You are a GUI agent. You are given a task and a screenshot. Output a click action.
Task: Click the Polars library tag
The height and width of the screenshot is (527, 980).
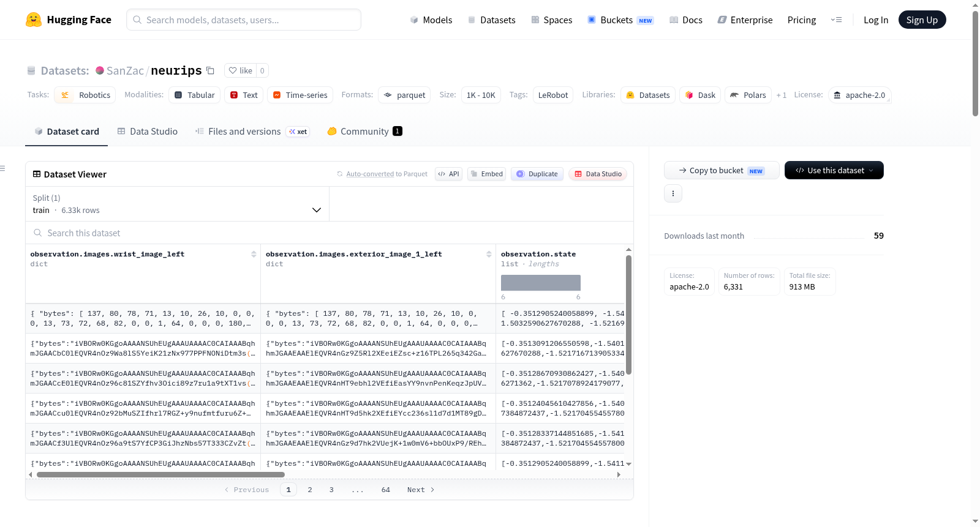click(x=748, y=95)
